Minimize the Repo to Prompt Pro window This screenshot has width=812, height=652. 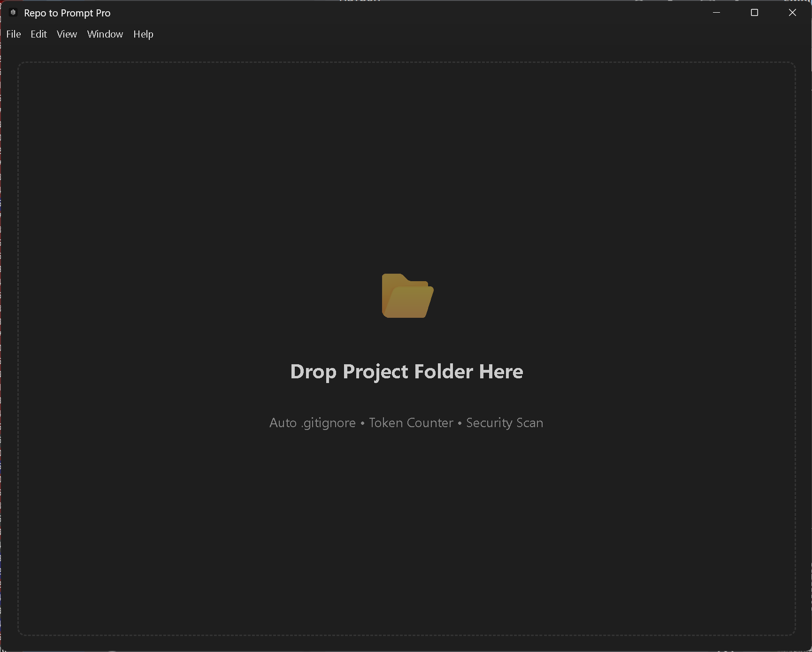[x=716, y=13]
